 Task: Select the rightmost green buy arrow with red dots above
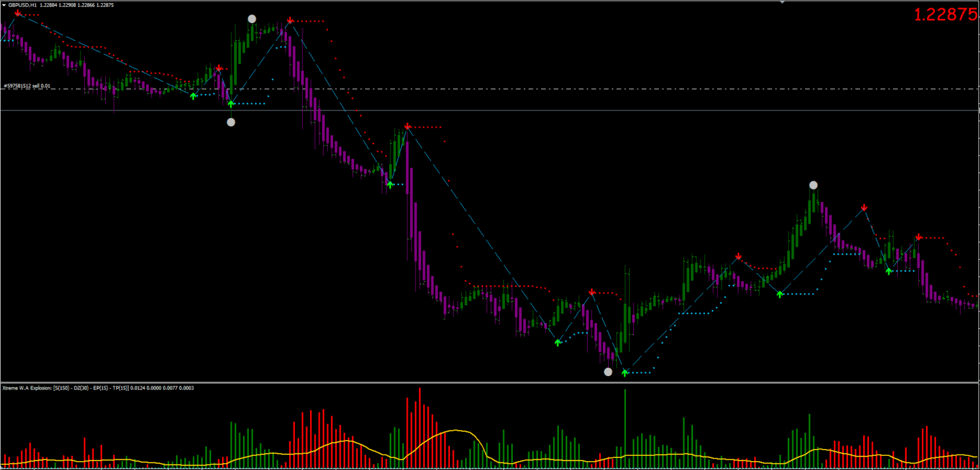tap(889, 271)
